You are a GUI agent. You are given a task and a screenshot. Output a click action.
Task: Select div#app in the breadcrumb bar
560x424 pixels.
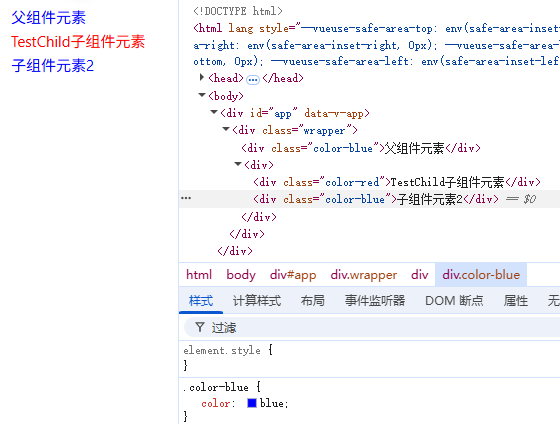tap(293, 275)
